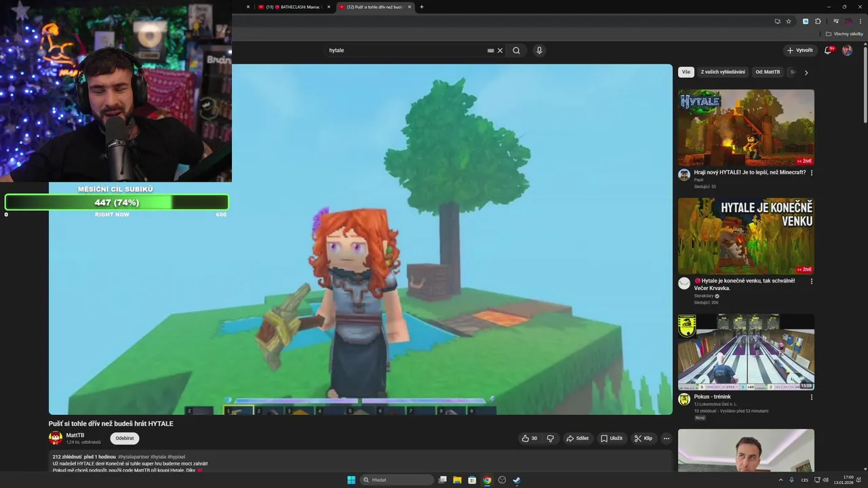Open the Pasti channel avatar icon
The width and height of the screenshot is (868, 488).
pos(684,175)
